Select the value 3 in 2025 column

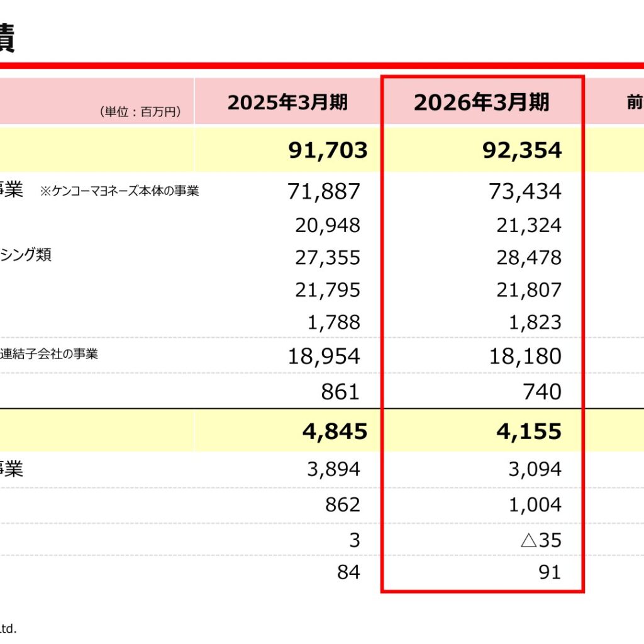tap(355, 540)
